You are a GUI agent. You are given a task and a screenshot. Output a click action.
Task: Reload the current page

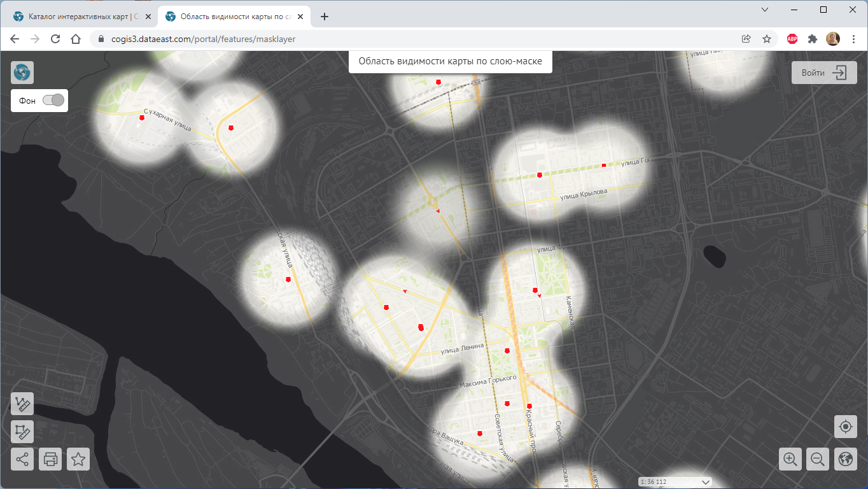point(55,39)
